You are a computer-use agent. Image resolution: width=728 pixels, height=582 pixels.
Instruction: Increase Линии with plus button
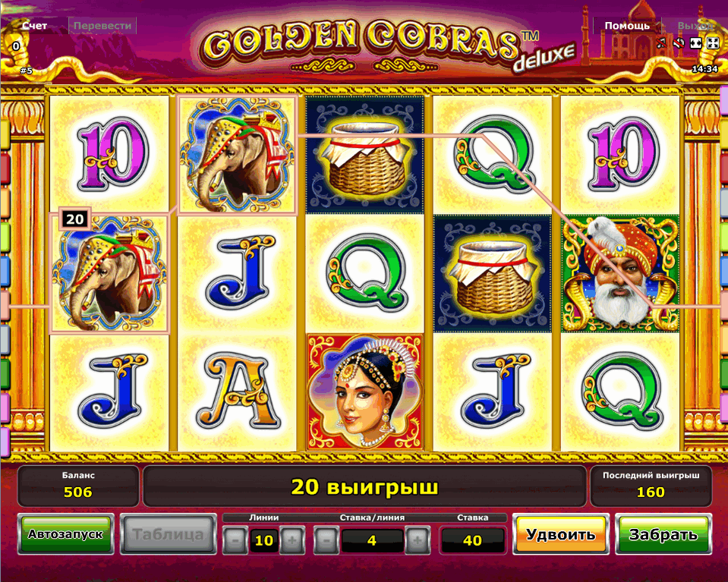point(292,540)
